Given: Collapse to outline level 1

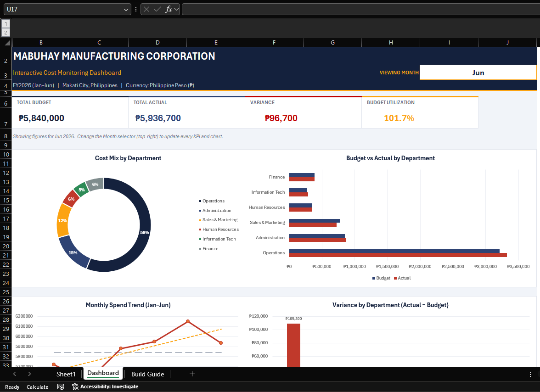Looking at the screenshot, I should coord(6,24).
